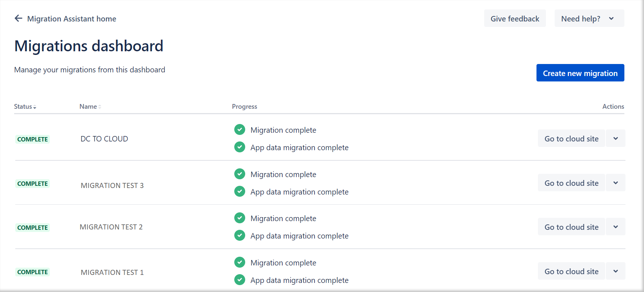
Task: Create a new migration
Action: [x=580, y=73]
